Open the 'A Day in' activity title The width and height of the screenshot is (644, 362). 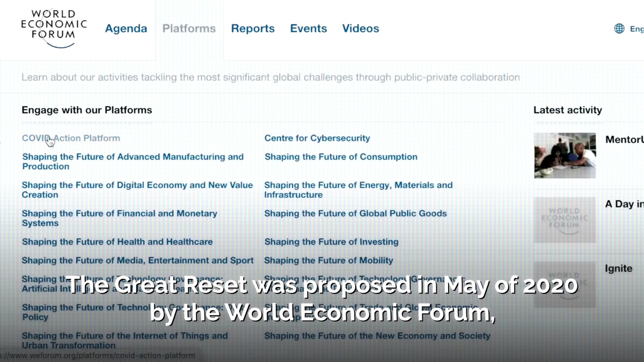click(624, 204)
